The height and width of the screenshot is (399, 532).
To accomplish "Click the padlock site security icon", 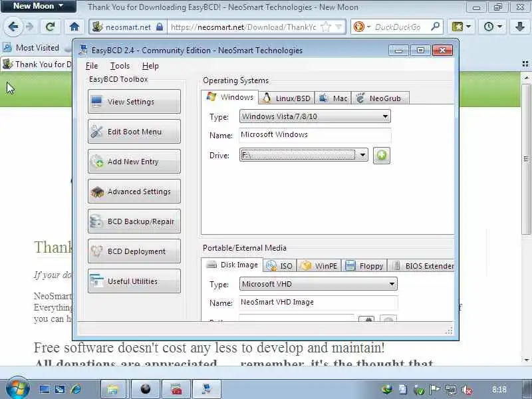I will pyautogui.click(x=160, y=27).
